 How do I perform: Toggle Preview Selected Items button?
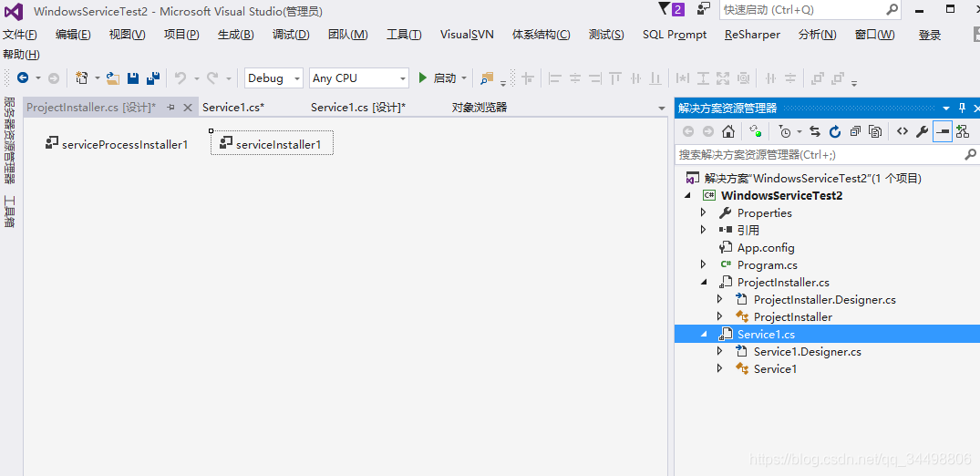[x=943, y=131]
